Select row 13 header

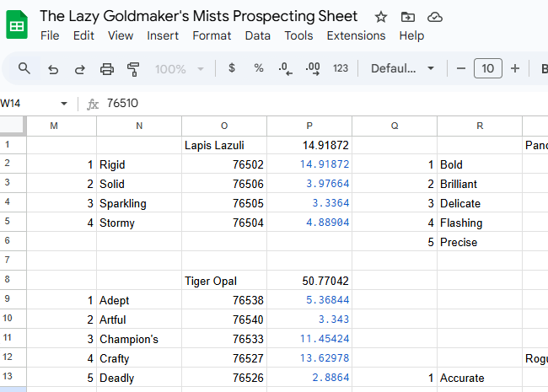[13, 377]
